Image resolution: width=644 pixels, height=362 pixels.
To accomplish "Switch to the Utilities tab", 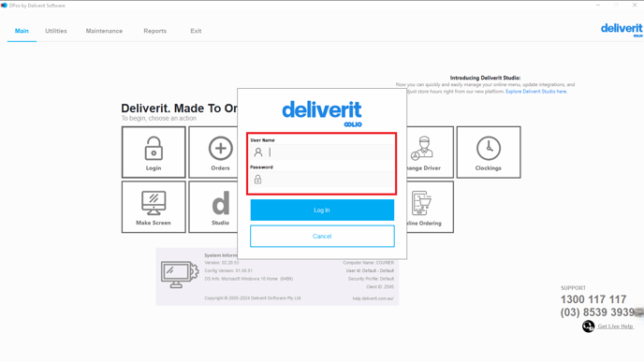I will pos(56,31).
